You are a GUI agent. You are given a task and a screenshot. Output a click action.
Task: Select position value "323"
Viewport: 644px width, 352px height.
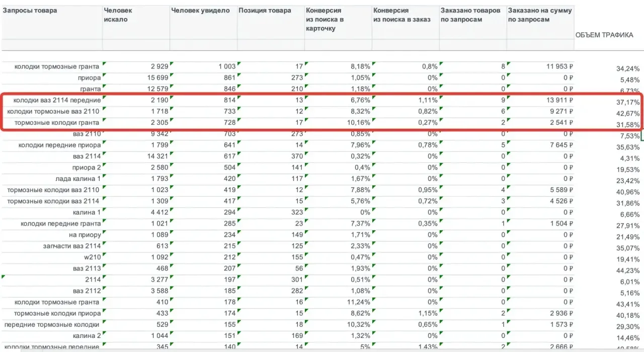click(x=297, y=212)
